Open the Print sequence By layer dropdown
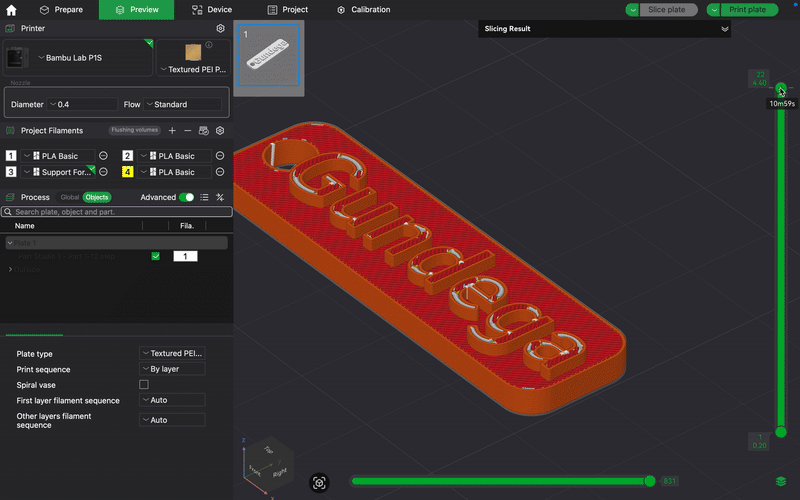 [172, 369]
